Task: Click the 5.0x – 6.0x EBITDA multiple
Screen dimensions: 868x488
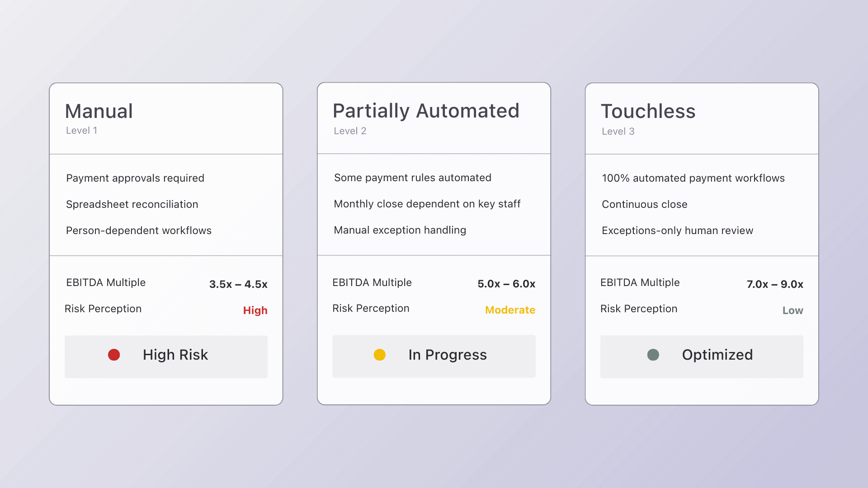Action: 506,284
